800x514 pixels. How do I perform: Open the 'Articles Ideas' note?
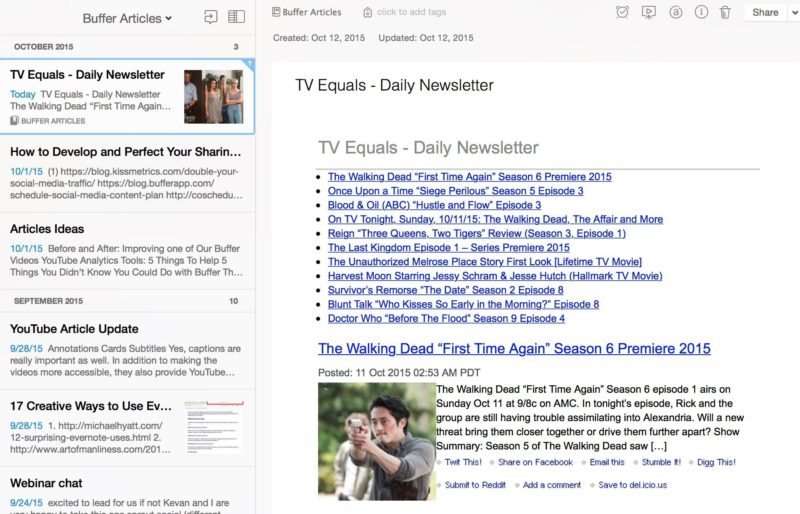coord(128,251)
